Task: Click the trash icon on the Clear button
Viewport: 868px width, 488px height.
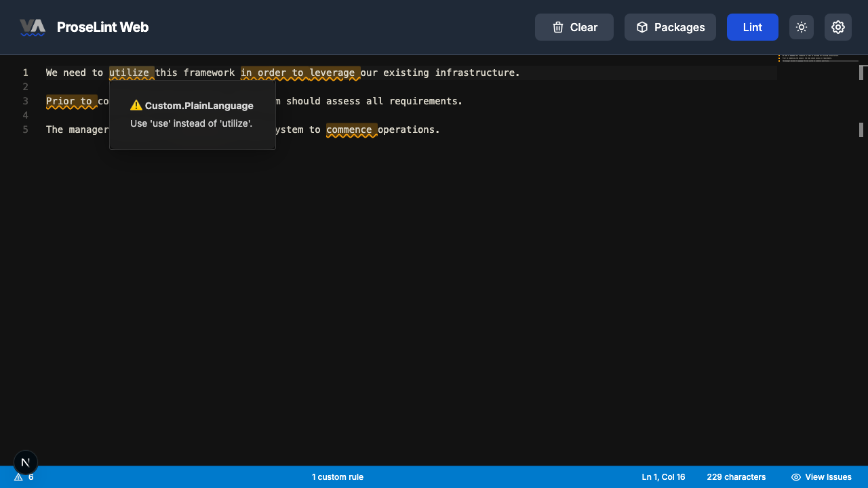Action: tap(557, 27)
